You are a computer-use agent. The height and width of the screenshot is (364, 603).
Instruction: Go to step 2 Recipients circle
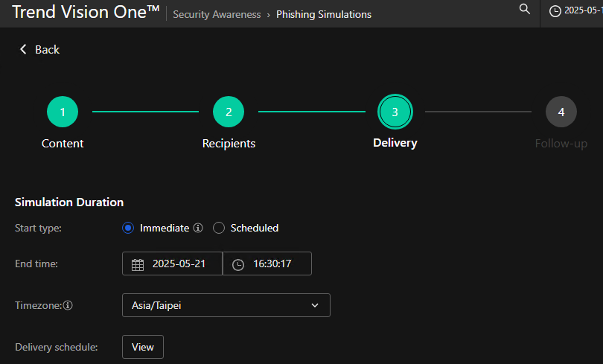(229, 112)
